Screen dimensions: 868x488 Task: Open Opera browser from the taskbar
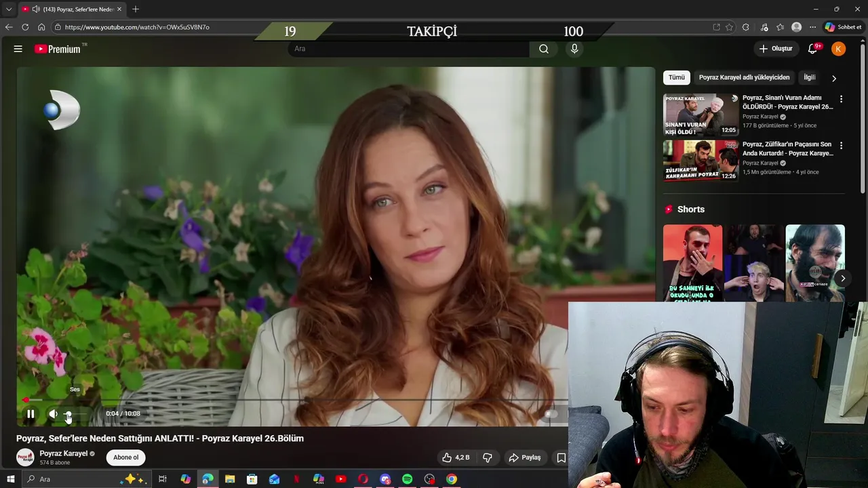[363, 479]
